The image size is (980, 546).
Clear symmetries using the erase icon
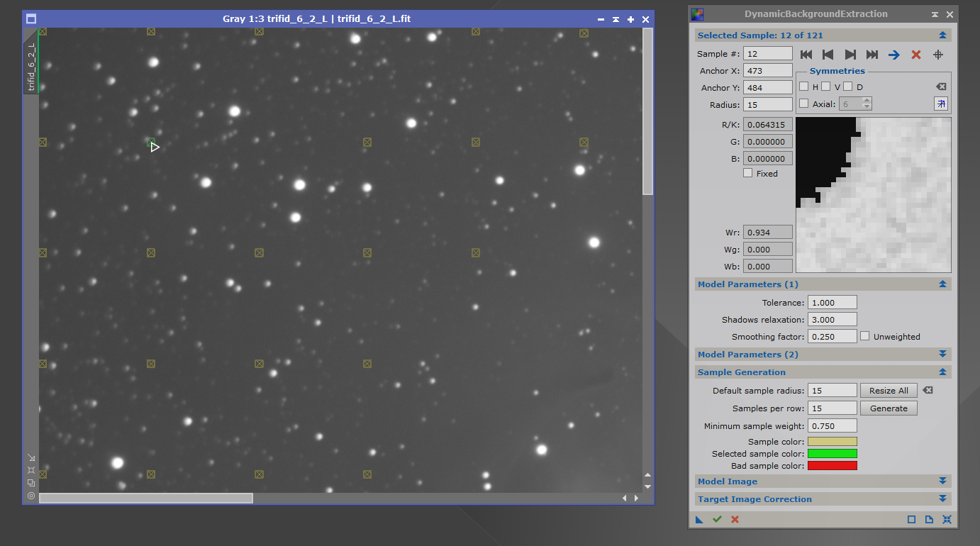941,86
